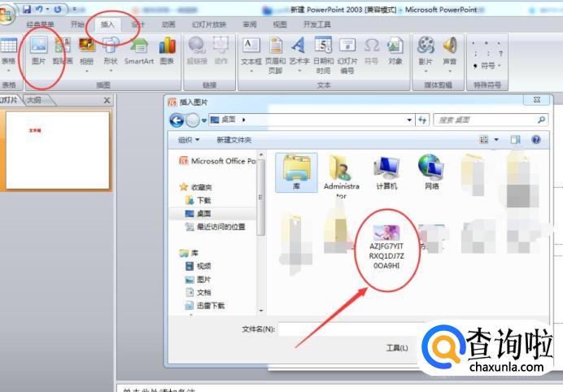Click the Picture (图片) insert icon
Viewport: 563px width, 392px height.
coord(38,51)
